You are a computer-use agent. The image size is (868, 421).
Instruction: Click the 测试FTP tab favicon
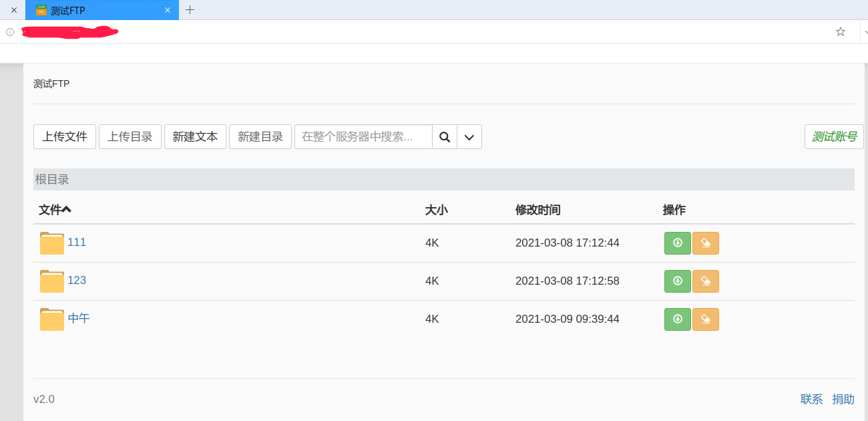pyautogui.click(x=41, y=10)
